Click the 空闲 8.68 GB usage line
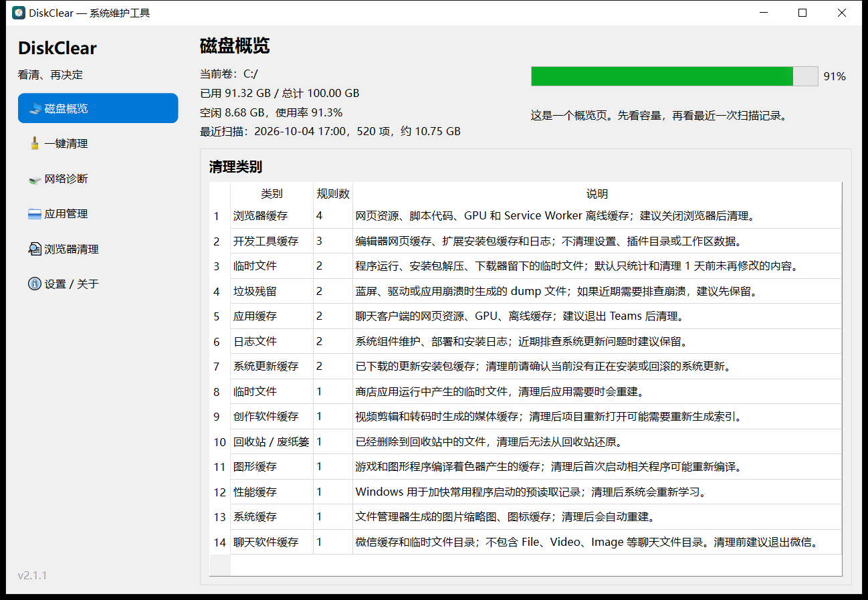This screenshot has height=600, width=868. (271, 112)
